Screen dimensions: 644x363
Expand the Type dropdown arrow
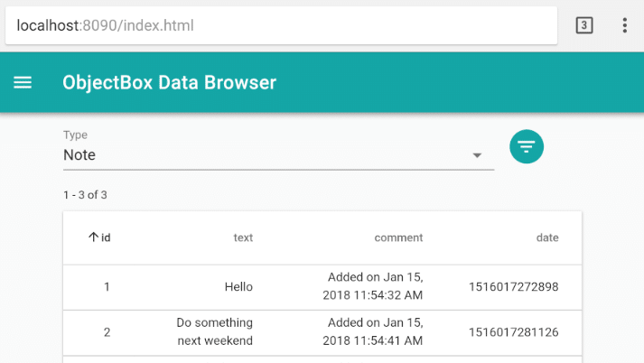tap(477, 155)
